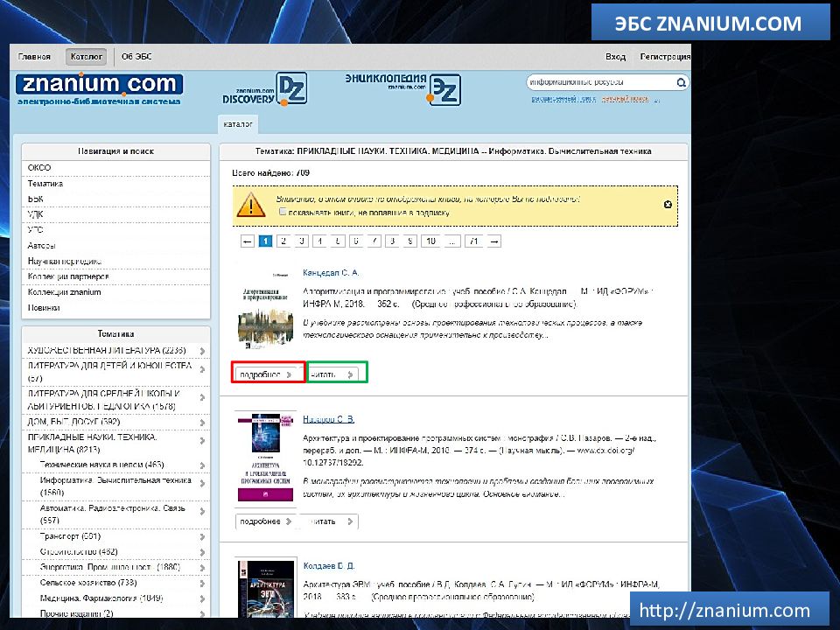This screenshot has height=630, width=840.
Task: Expand the Автоматика. Радиоэлектроника. Связь arrow
Action: pyautogui.click(x=202, y=512)
